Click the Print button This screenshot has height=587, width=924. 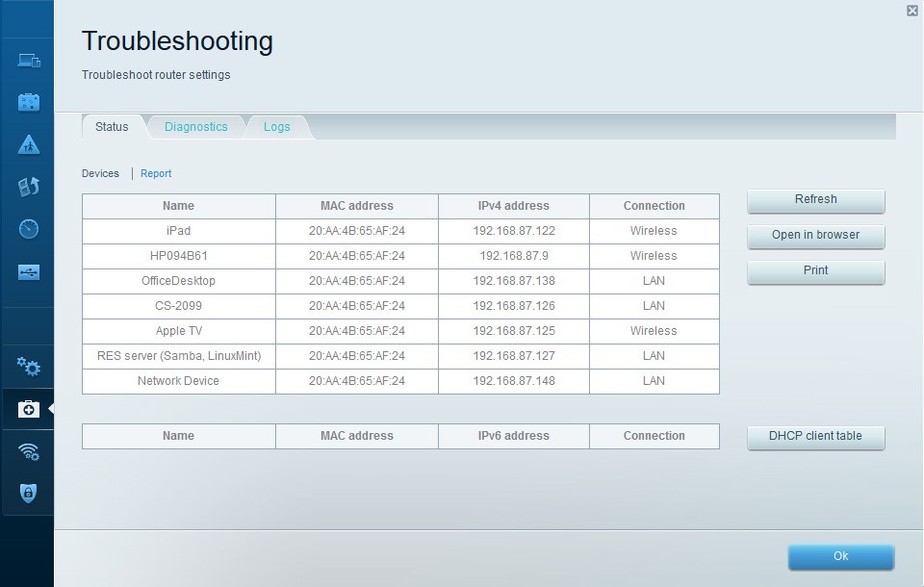pyautogui.click(x=815, y=271)
